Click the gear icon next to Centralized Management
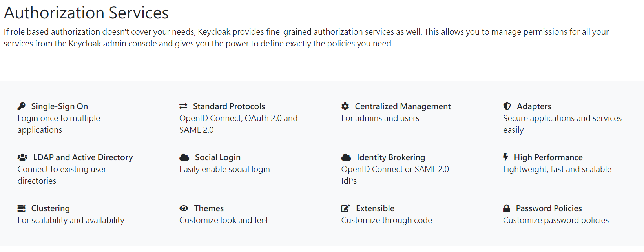 345,106
